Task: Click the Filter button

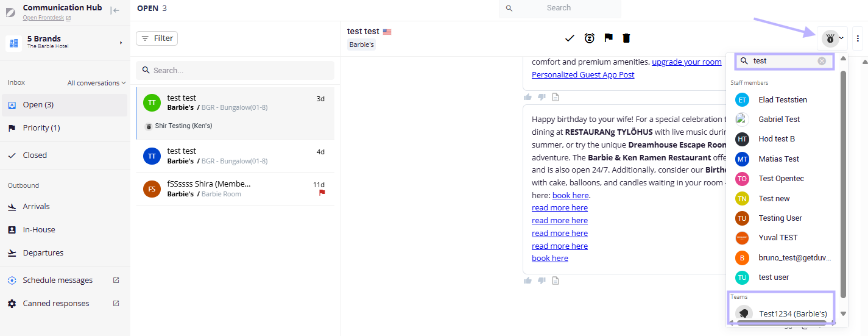Action: coord(157,38)
